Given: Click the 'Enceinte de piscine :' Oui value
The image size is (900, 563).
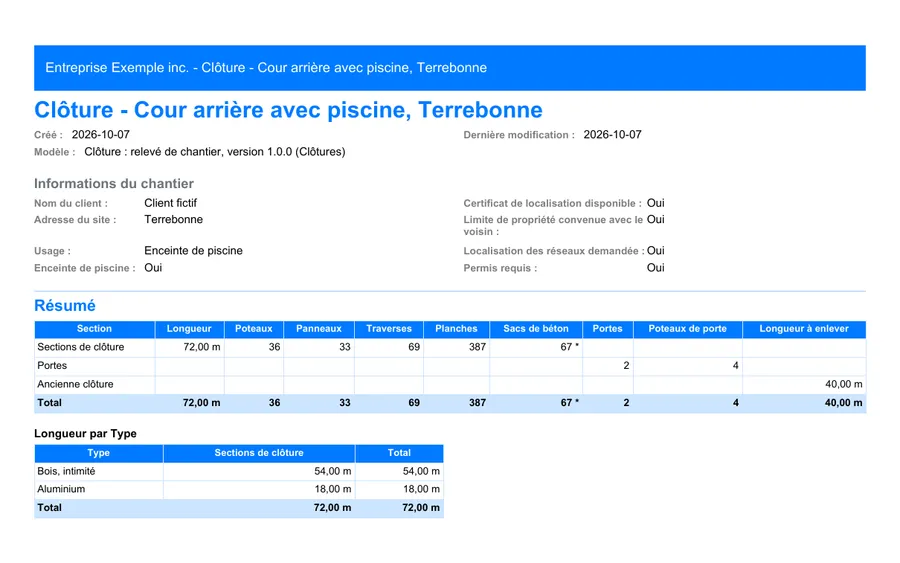Looking at the screenshot, I should click(153, 268).
